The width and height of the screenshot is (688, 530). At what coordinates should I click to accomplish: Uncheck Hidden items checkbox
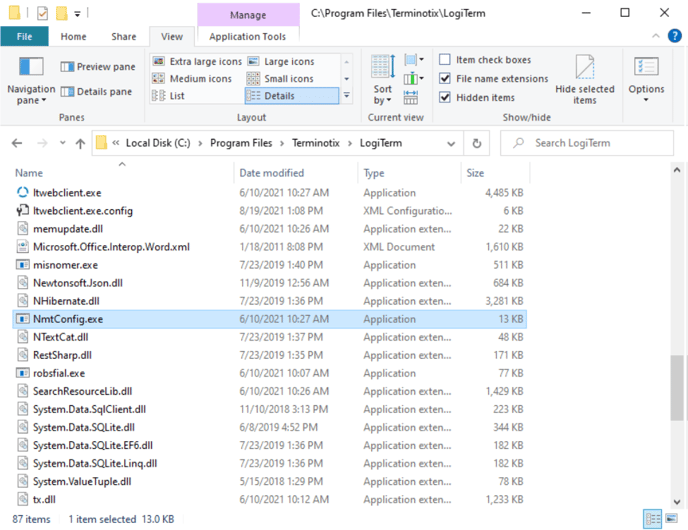point(445,97)
